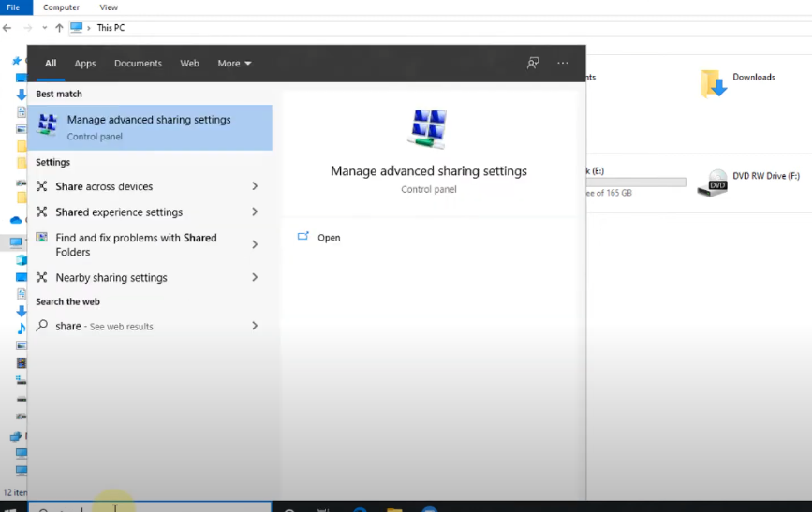Select OneDrive cloud in navigation pane
812x512 pixels.
[x=16, y=220]
